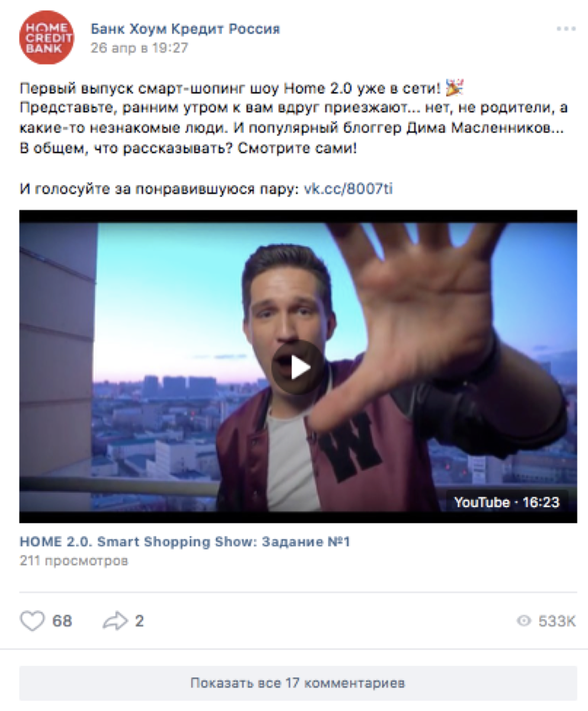
Task: Click the YouTube 16:23 duration badge
Action: [x=506, y=502]
